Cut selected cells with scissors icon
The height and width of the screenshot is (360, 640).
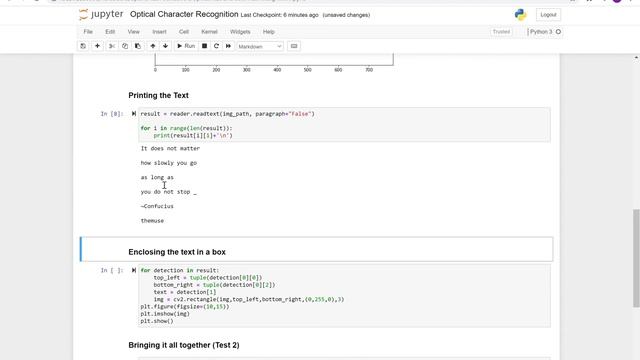(x=111, y=46)
